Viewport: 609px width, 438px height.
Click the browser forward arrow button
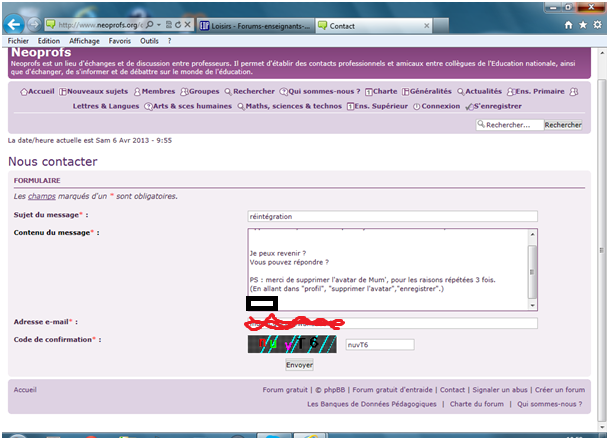[x=35, y=24]
